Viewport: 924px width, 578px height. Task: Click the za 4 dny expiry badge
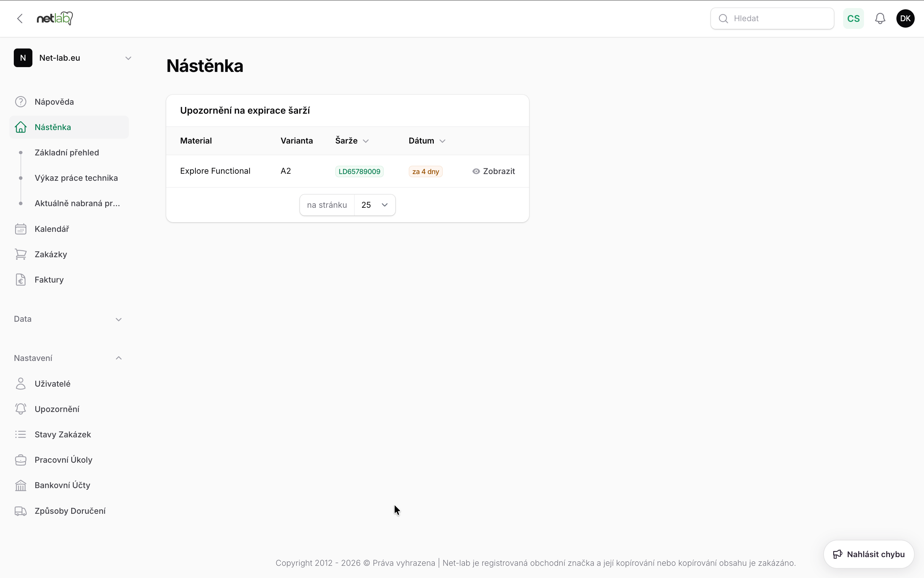[x=425, y=171]
